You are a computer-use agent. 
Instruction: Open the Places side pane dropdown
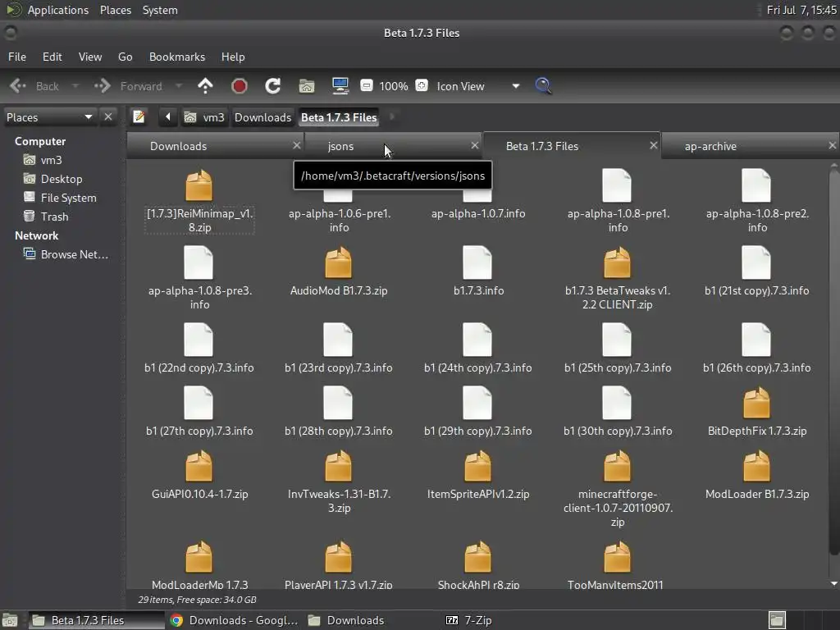pos(49,117)
